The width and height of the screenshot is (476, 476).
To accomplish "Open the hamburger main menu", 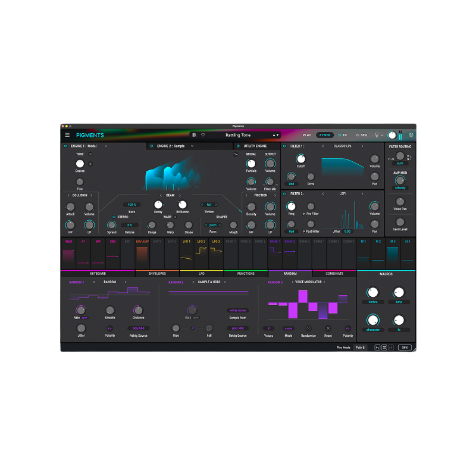I will (67, 134).
